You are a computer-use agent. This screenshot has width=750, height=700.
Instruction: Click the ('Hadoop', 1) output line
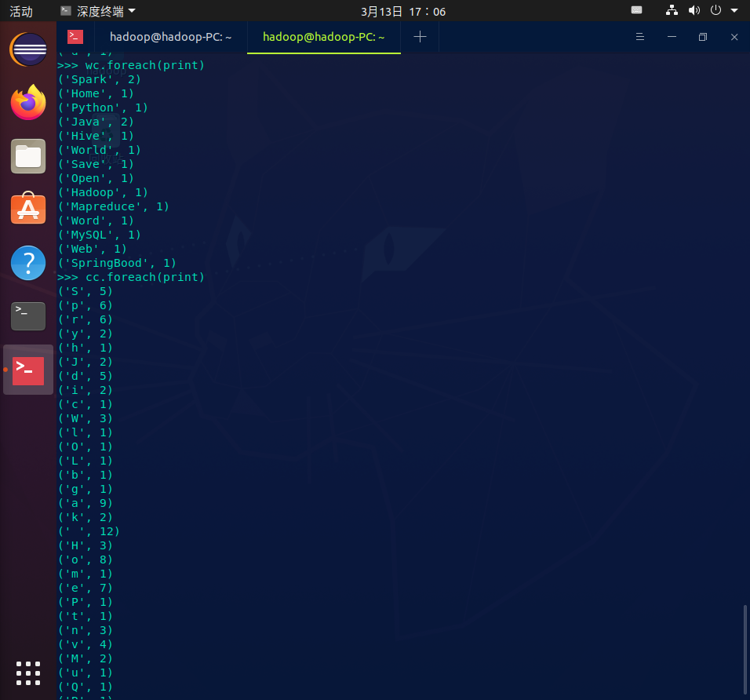[x=103, y=192]
